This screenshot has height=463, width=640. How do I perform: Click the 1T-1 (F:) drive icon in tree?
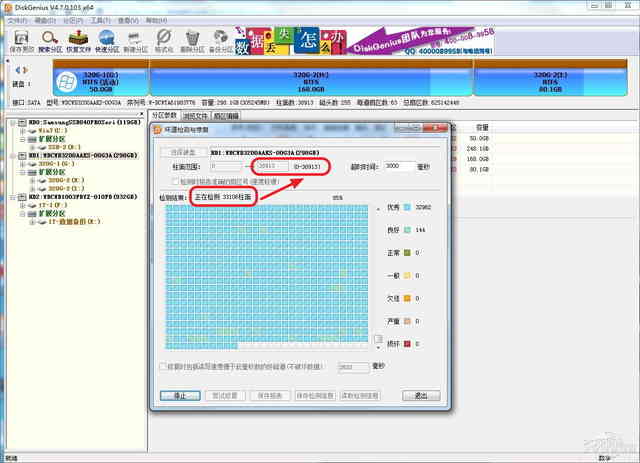click(32, 205)
